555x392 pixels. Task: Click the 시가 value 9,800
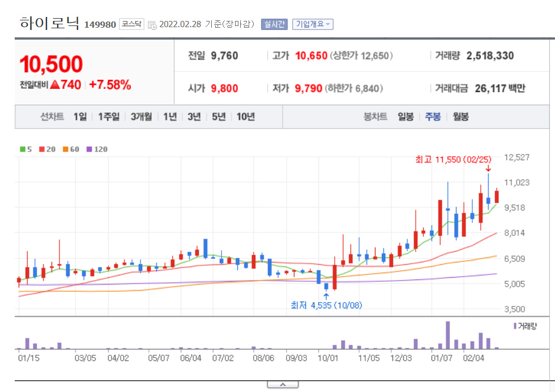pos(224,88)
